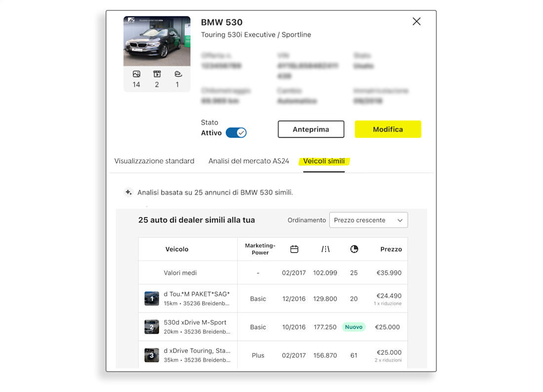
Task: Click the 156.870 mileage value
Action: tap(325, 355)
